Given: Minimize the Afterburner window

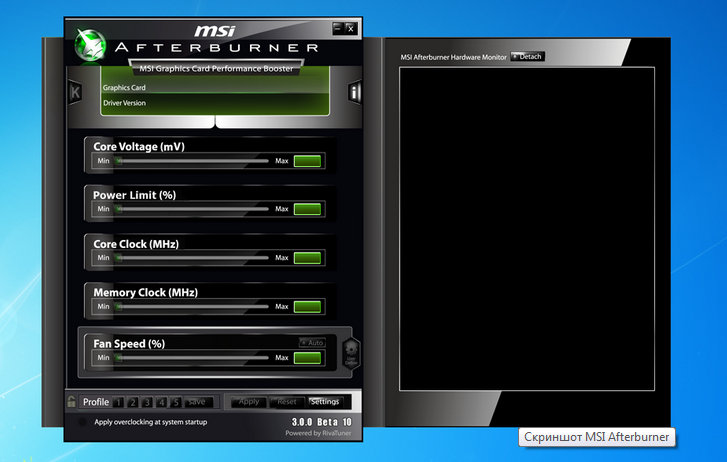Looking at the screenshot, I should click(x=338, y=28).
